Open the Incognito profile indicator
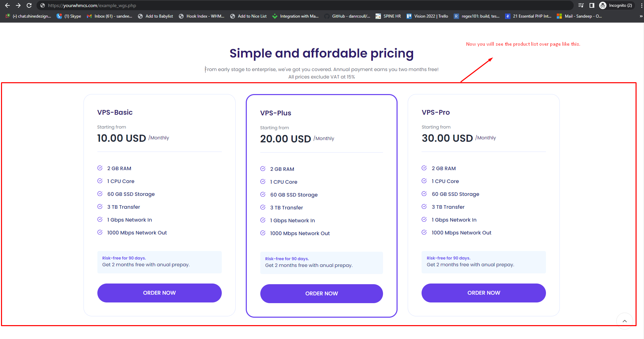This screenshot has height=339, width=644. pos(616,5)
